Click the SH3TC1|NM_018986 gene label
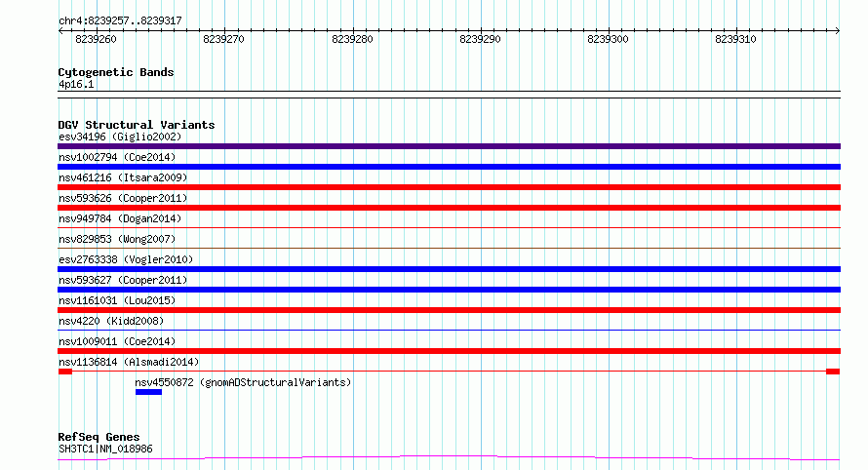Screen dimensions: 868x470 pyautogui.click(x=105, y=449)
